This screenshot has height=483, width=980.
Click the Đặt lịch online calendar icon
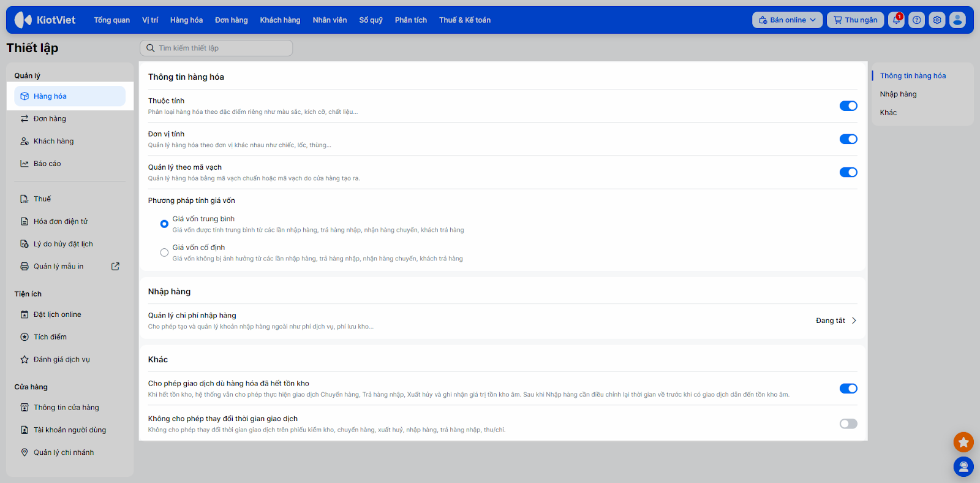coord(24,314)
